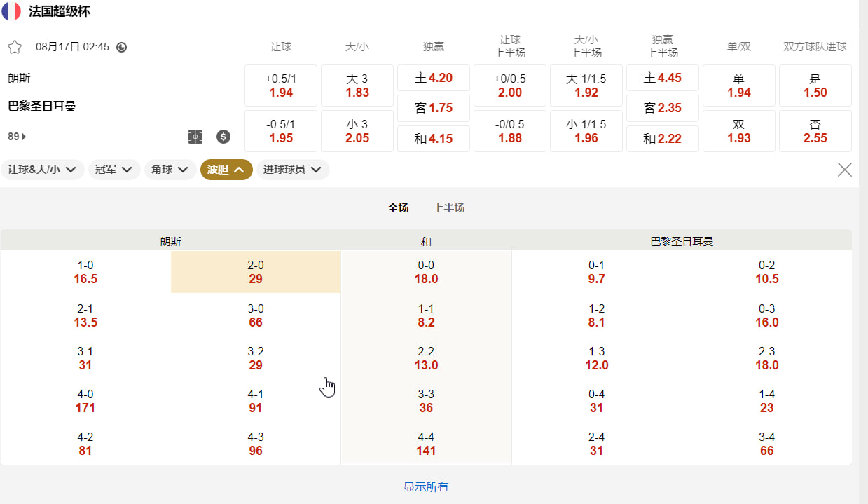The image size is (868, 504).
Task: Open the football pitch live view icon
Action: pos(195,137)
